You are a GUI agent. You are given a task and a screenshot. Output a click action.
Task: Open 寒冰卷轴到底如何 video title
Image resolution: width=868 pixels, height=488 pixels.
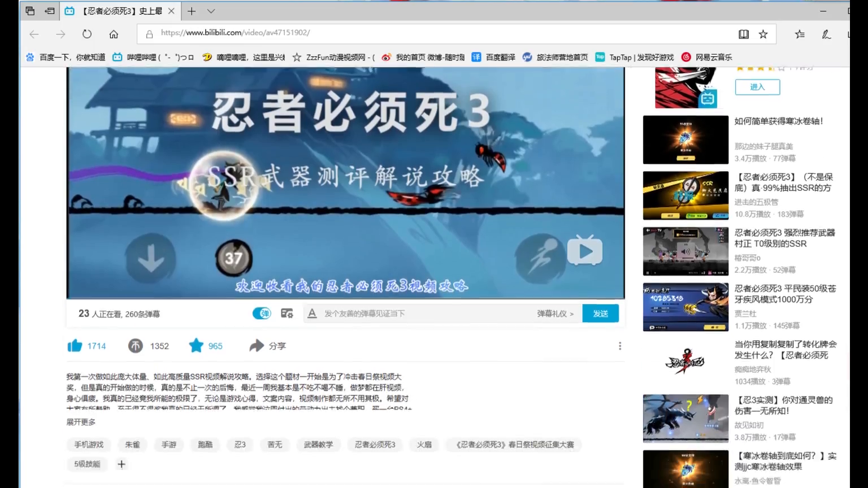click(x=785, y=461)
